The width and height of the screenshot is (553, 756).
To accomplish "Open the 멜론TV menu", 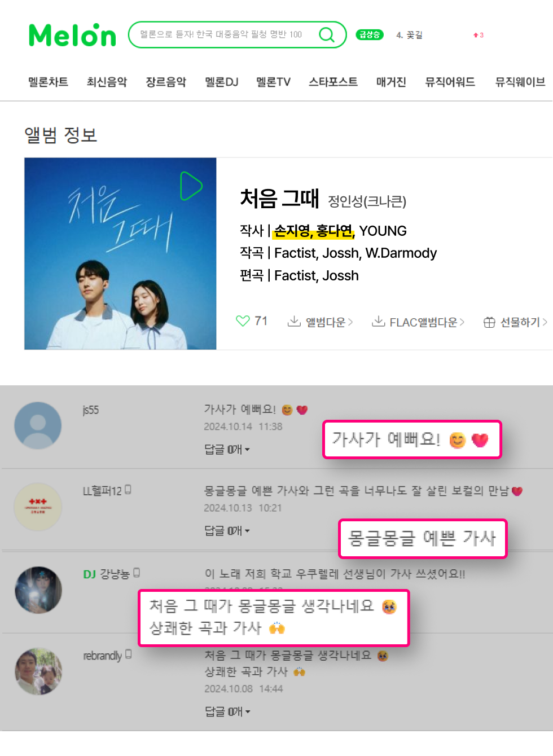I will (274, 82).
